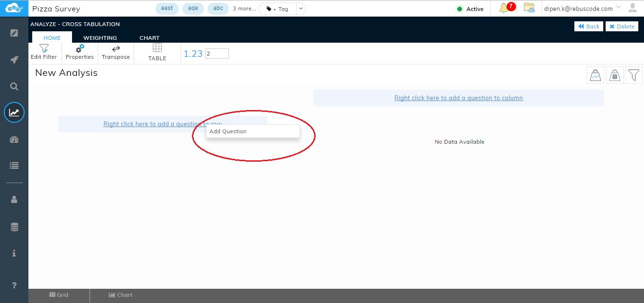Image resolution: width=644 pixels, height=303 pixels.
Task: Switch to the CHART tab
Action: 149,37
